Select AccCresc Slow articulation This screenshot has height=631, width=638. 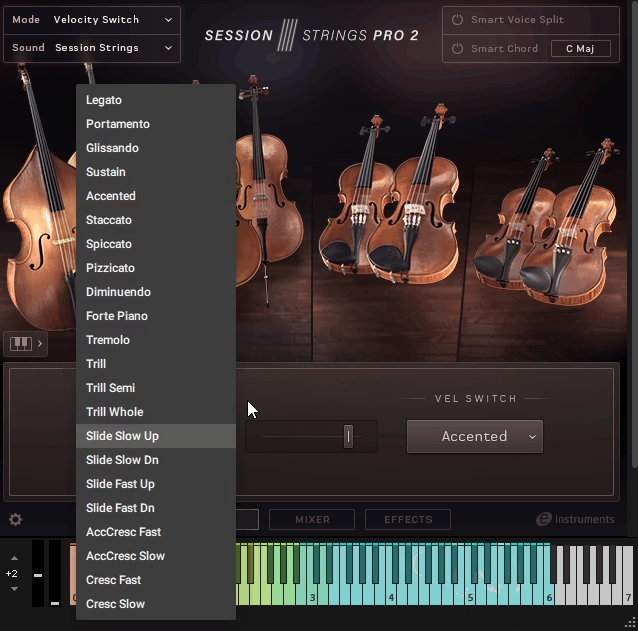pyautogui.click(x=156, y=556)
